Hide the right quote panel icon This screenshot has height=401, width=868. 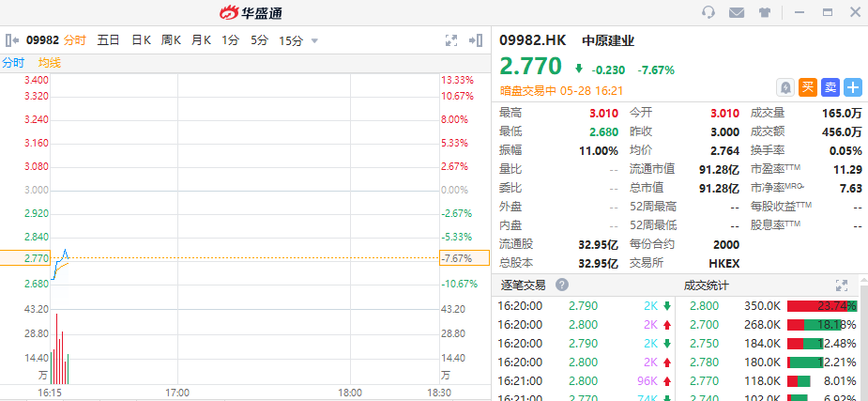476,39
